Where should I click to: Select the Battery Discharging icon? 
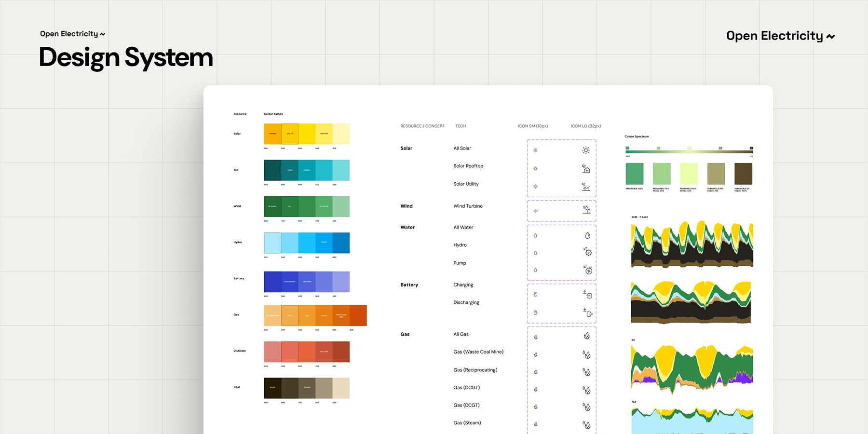588,312
